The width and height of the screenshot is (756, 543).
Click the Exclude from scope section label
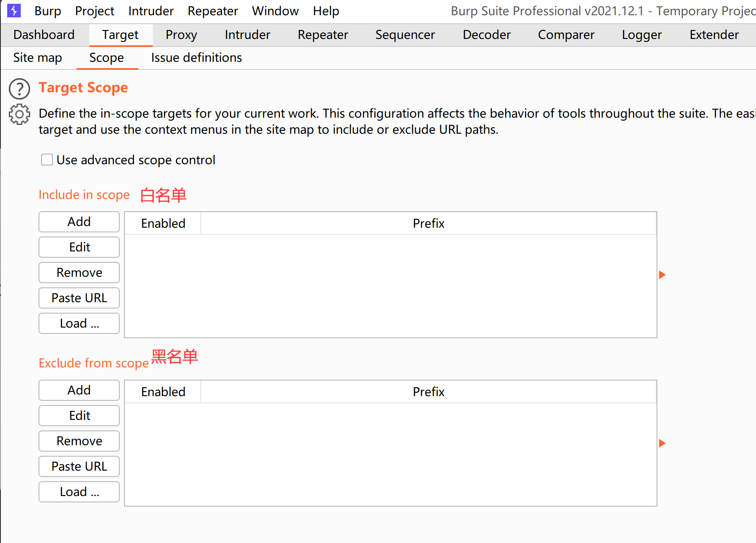coord(94,363)
